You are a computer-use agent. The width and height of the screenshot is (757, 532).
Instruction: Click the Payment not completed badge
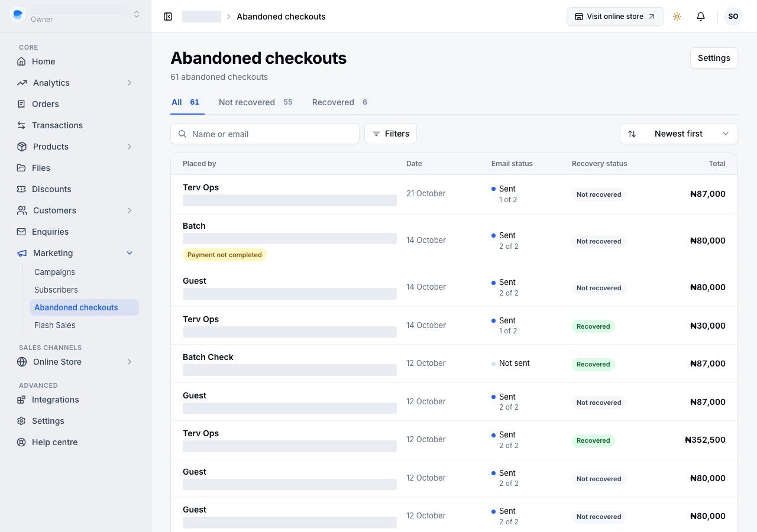click(x=225, y=255)
